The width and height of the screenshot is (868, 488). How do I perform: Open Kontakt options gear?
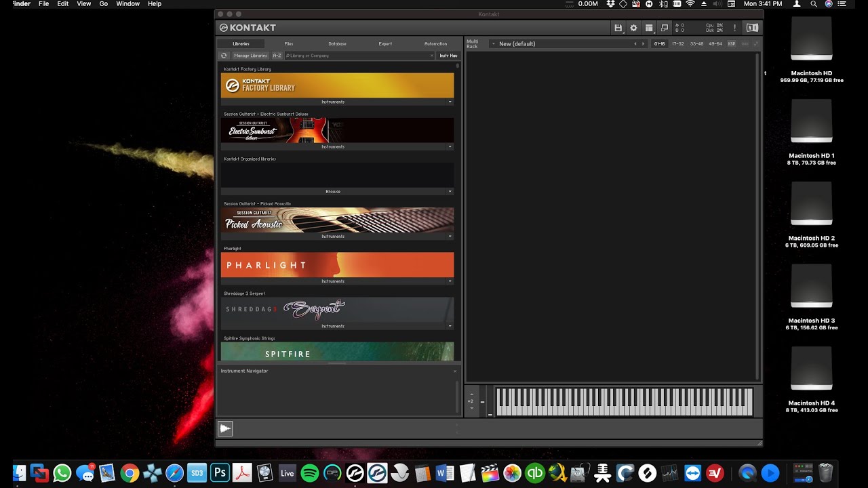[x=633, y=28]
